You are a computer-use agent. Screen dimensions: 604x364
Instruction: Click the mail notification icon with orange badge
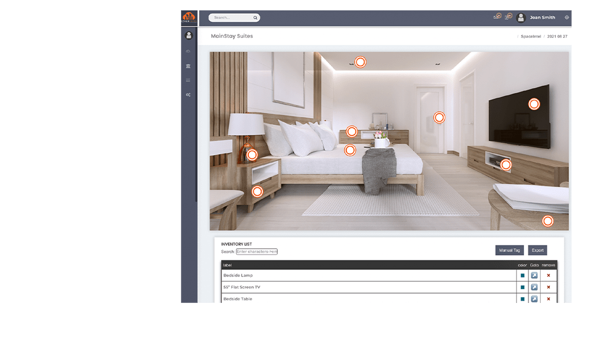(497, 17)
